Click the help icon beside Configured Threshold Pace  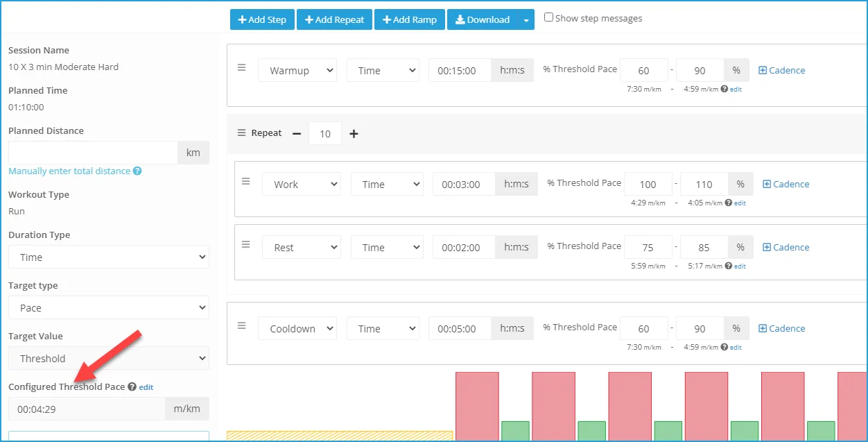132,386
